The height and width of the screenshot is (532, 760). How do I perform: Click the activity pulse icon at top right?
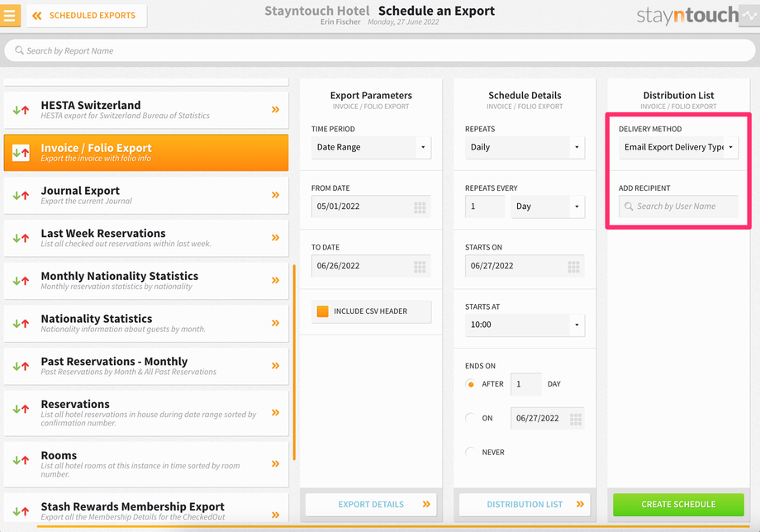[749, 16]
